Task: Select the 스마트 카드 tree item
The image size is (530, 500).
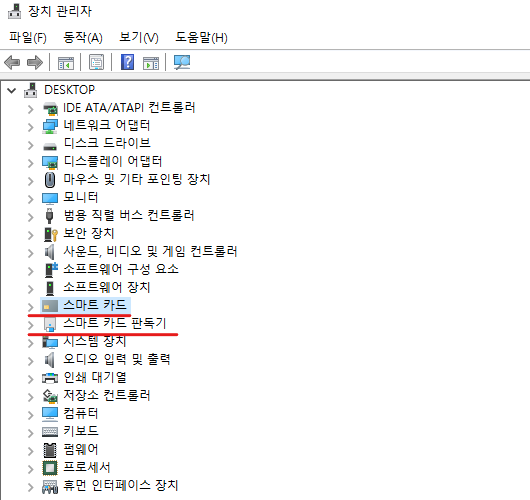Action: pyautogui.click(x=95, y=305)
